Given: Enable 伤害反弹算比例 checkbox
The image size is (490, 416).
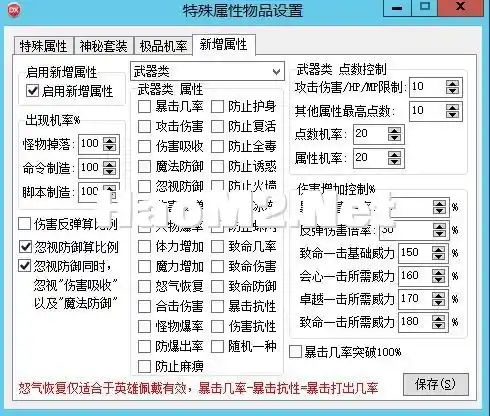Looking at the screenshot, I should [24, 224].
